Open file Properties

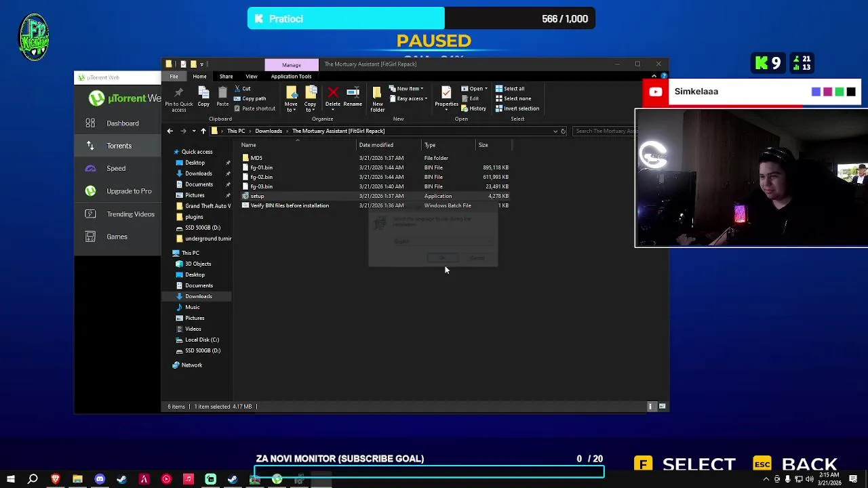pos(446,97)
